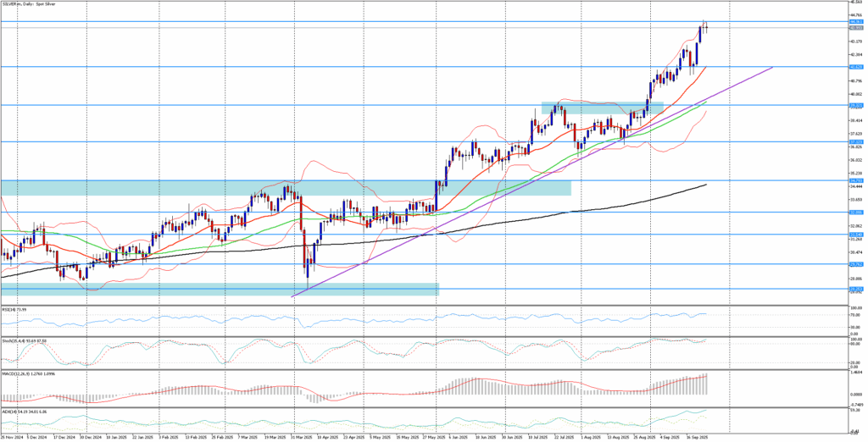Click the small shaded rectangle at July highs
Viewport: 868px width, 442px height.
tap(602, 108)
